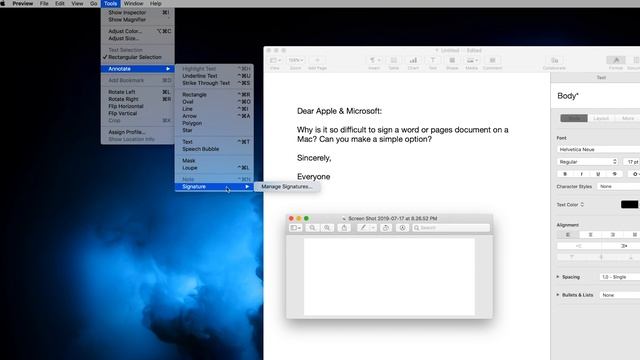Click the Media icon in Pages toolbar
640x360 pixels.
471,60
